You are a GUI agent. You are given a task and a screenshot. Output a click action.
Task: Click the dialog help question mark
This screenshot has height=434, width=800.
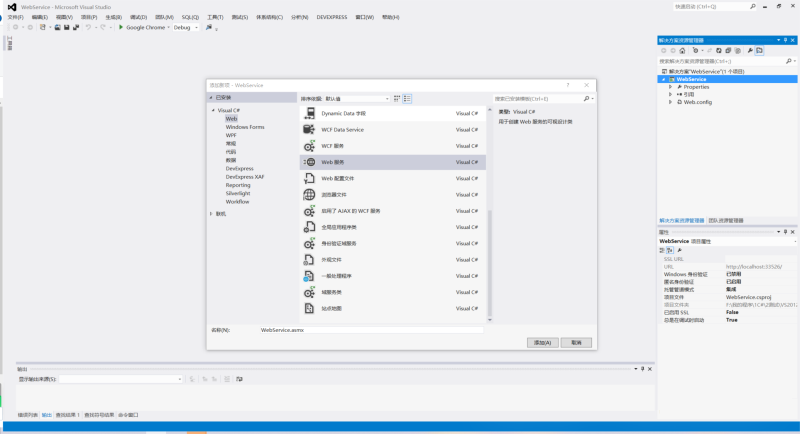point(567,85)
